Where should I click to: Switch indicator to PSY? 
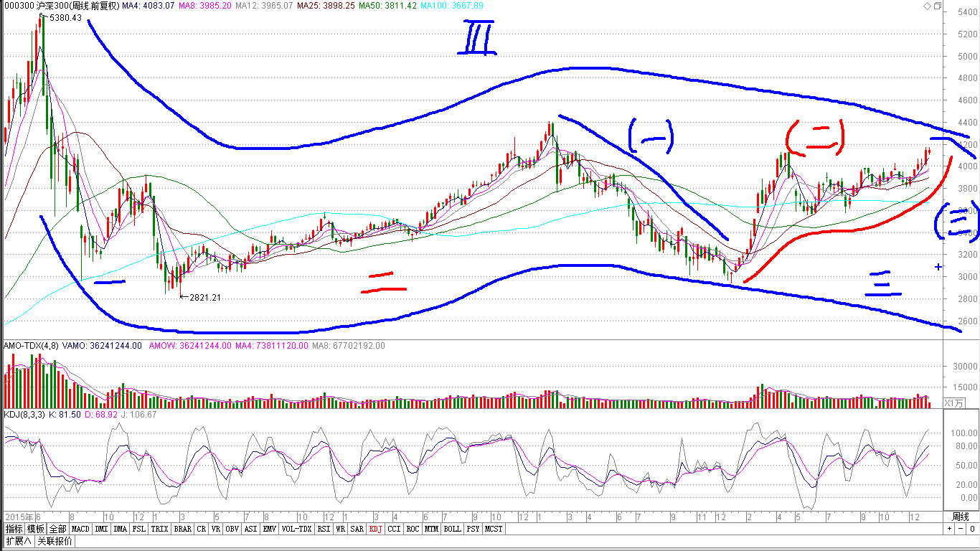tap(473, 529)
